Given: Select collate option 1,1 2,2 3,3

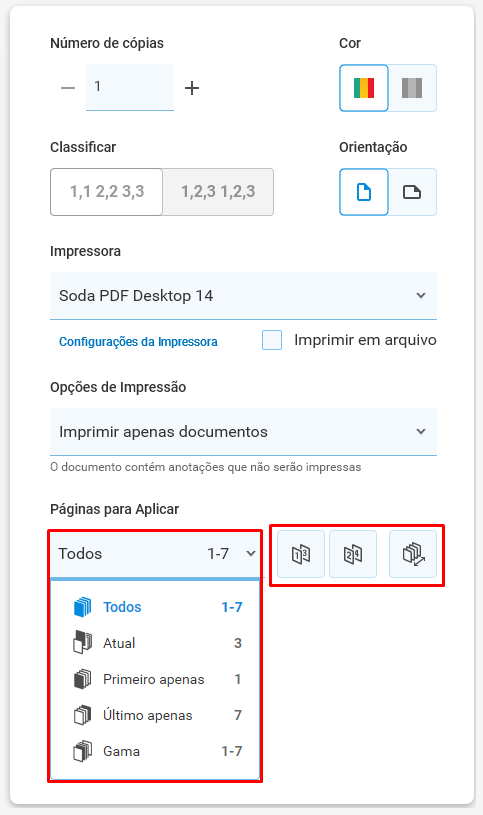Looking at the screenshot, I should tap(107, 192).
